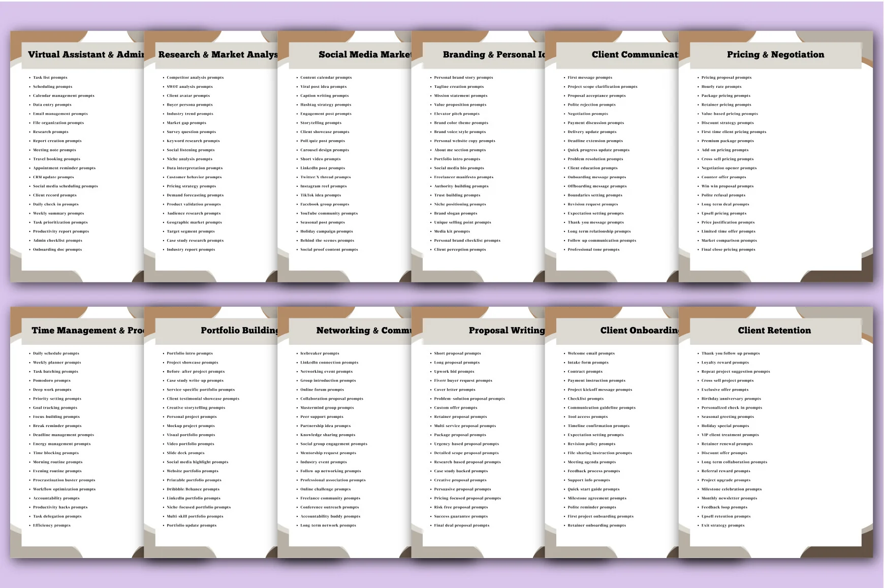Click "Meeting agenda prompts" line

click(591, 463)
